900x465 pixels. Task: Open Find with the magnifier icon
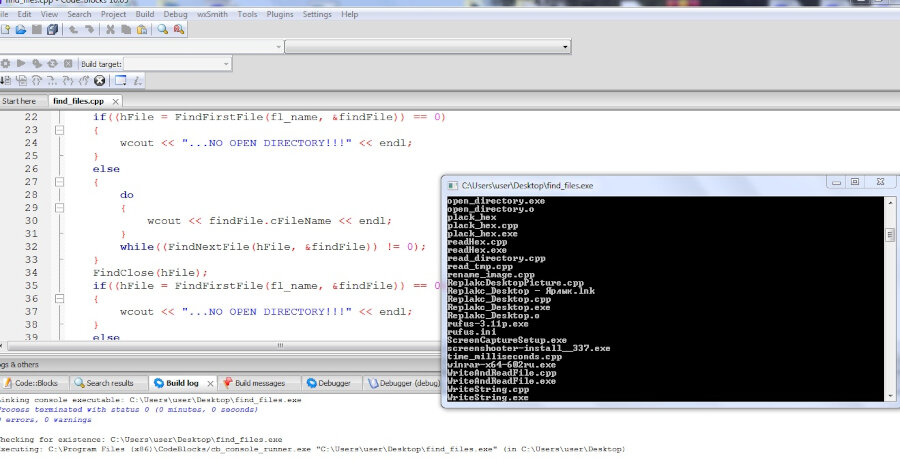click(x=163, y=29)
